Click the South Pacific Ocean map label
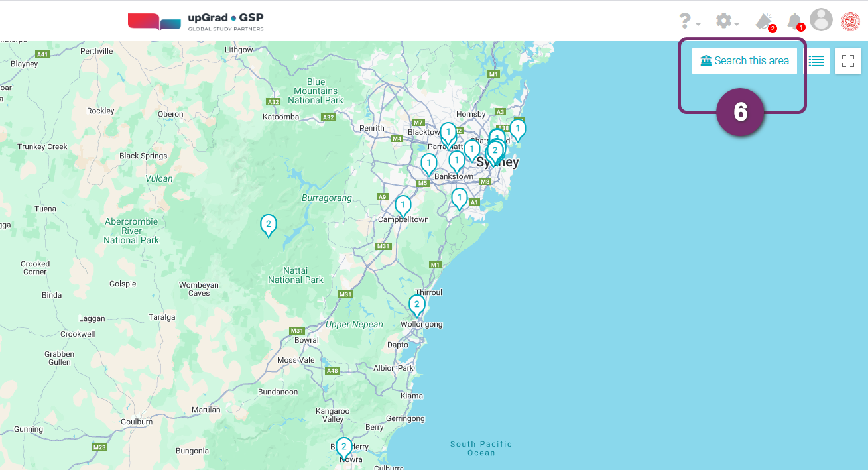 (481, 448)
